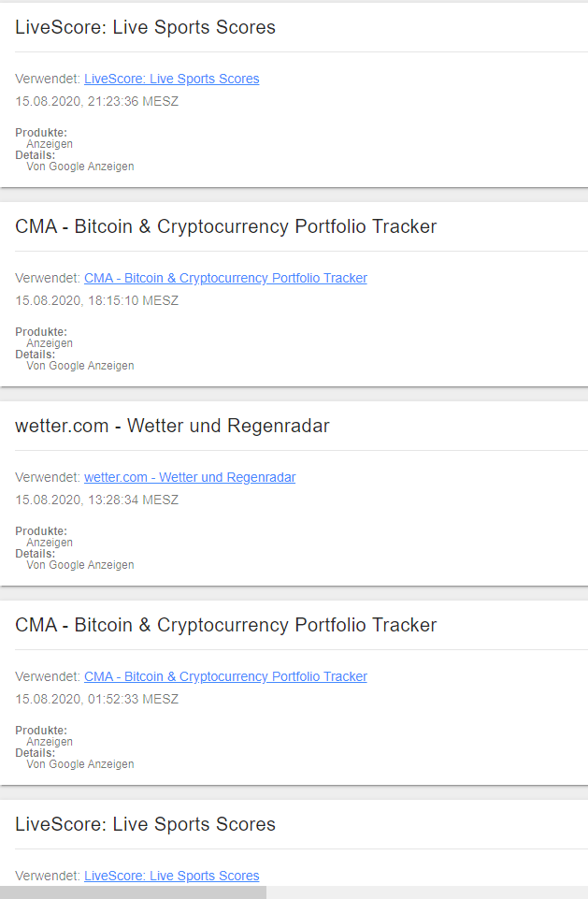Click the Details label in the 21:23:36 entry
Image resolution: width=588 pixels, height=899 pixels.
(x=35, y=155)
